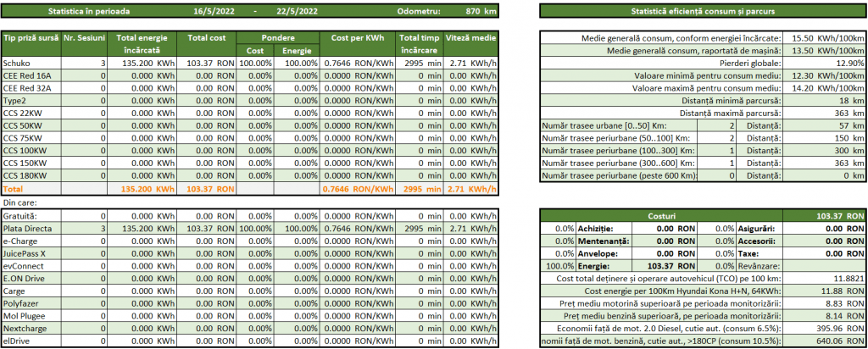This screenshot has height=349, width=868.
Task: Select the 640.06 RON savings value
Action: pos(824,341)
